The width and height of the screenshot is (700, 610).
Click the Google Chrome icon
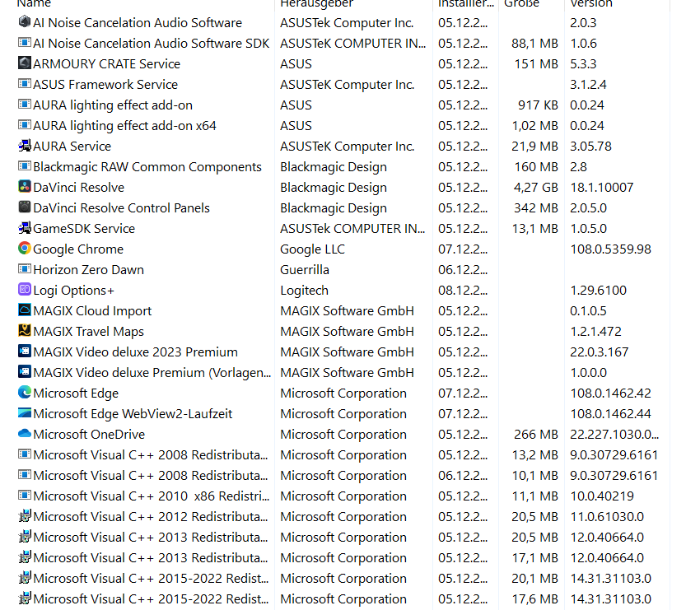click(25, 248)
